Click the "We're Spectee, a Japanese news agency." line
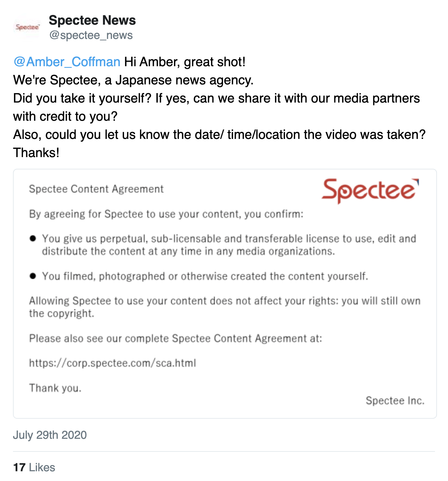The width and height of the screenshot is (448, 481). tap(133, 80)
